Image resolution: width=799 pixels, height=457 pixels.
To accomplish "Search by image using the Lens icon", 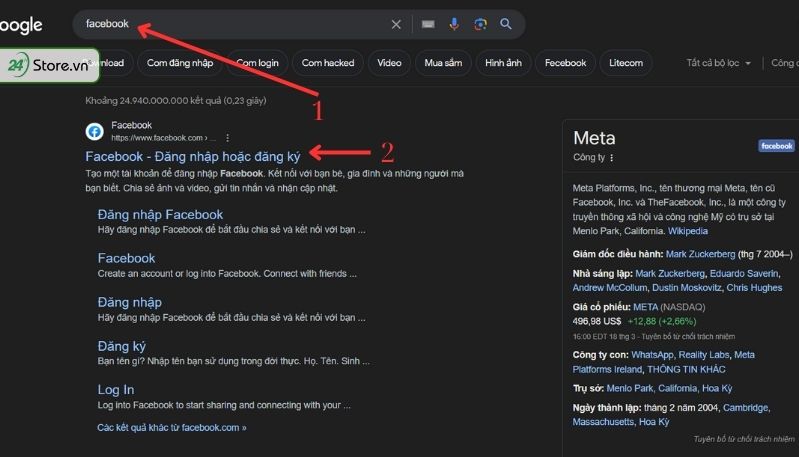I will tap(480, 24).
